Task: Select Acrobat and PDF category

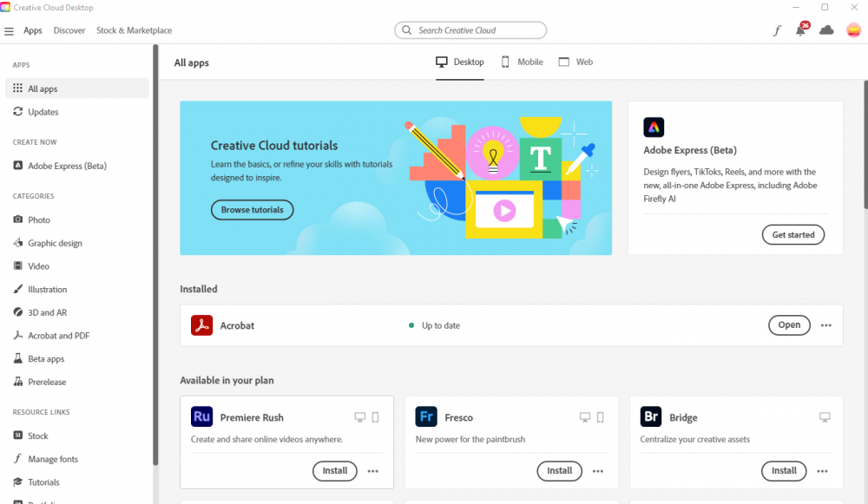Action: pyautogui.click(x=77, y=336)
